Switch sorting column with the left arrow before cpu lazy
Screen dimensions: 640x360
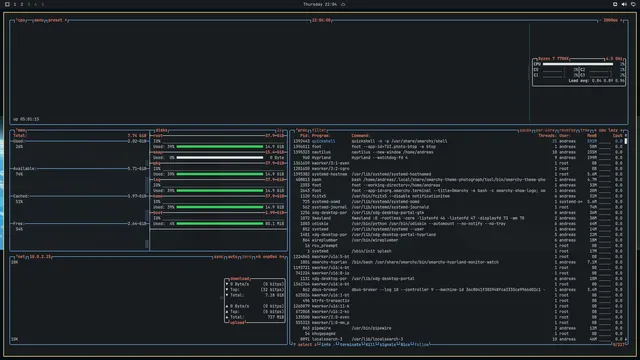[x=595, y=130]
